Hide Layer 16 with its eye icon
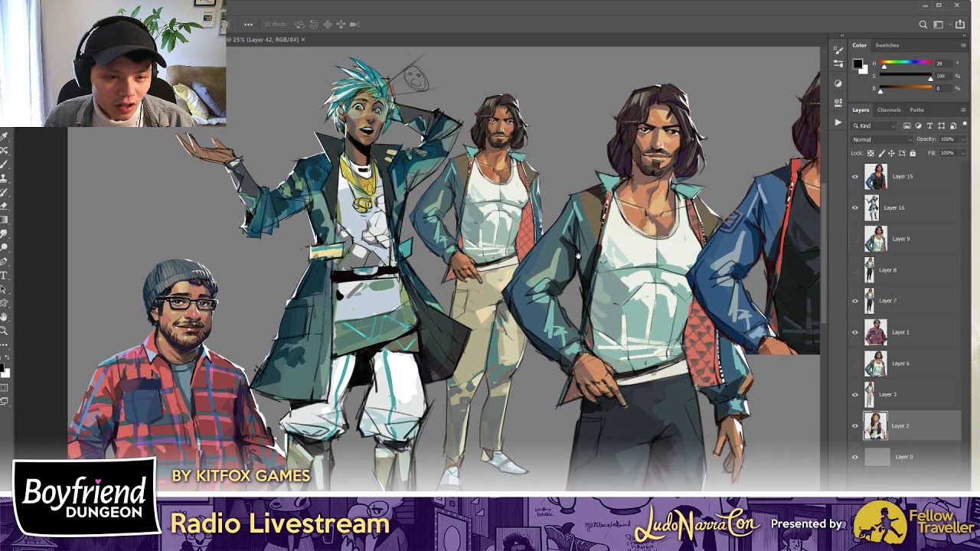 855,207
